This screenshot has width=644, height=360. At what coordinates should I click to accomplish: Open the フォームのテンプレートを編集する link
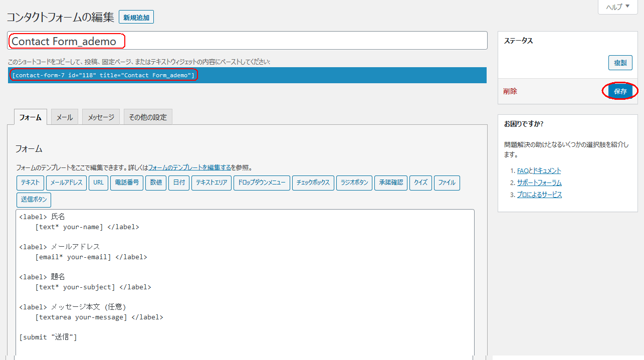click(190, 167)
